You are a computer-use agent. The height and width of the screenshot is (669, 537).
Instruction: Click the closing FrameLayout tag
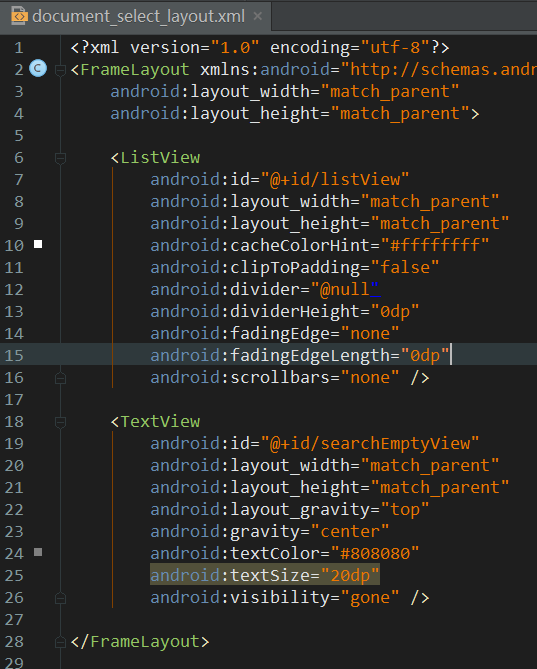[140, 642]
